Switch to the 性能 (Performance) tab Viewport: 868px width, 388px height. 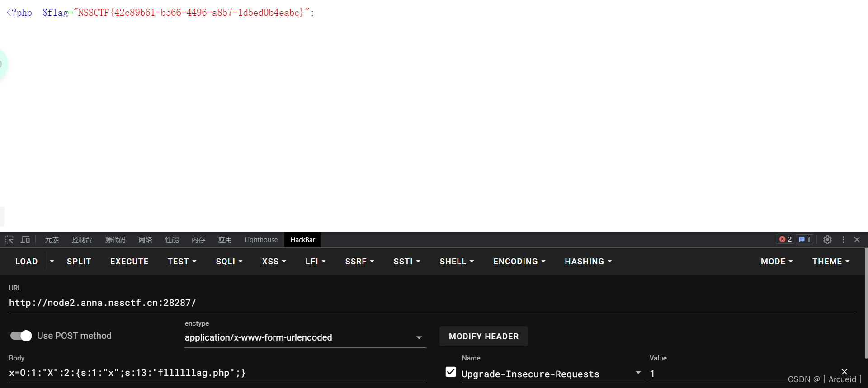point(172,240)
